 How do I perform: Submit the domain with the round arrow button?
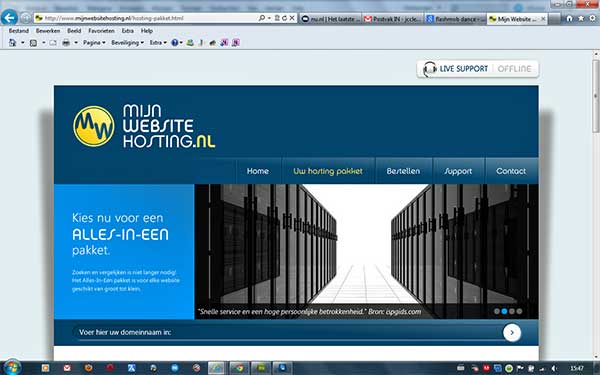[512, 333]
